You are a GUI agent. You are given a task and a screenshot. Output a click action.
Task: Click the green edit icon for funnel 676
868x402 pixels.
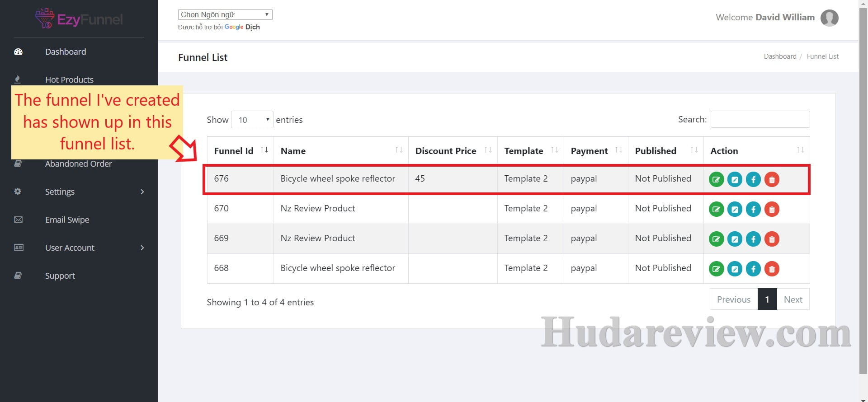pos(716,179)
